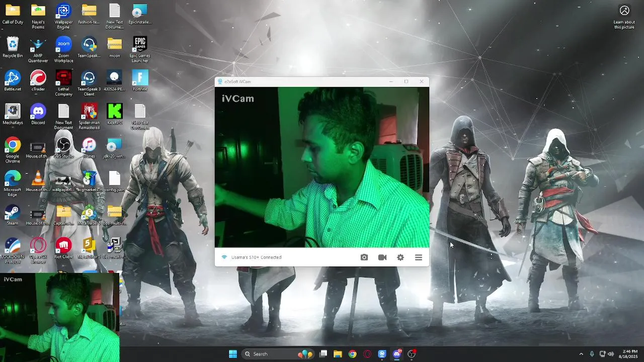Open Zoom Workplace shortcut
The width and height of the screenshot is (644, 362).
(63, 50)
